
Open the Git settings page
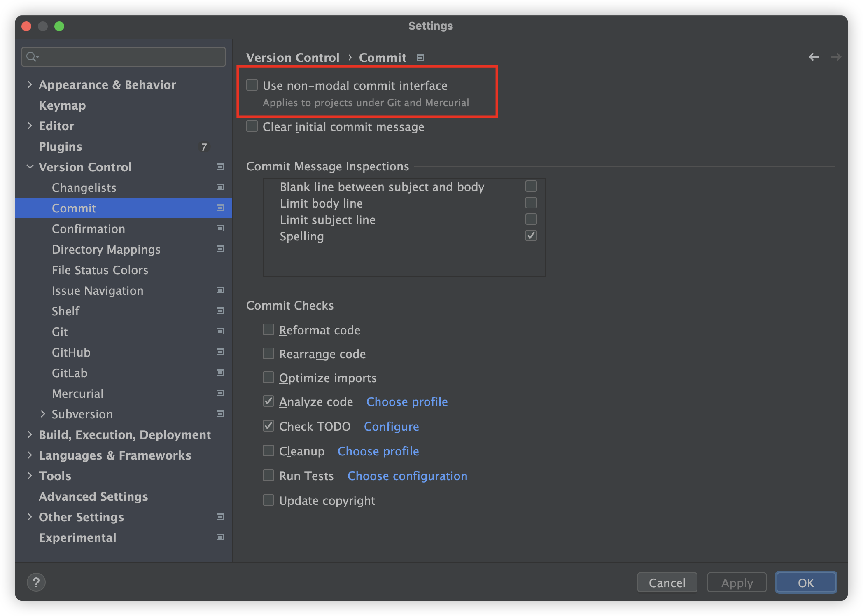point(60,332)
